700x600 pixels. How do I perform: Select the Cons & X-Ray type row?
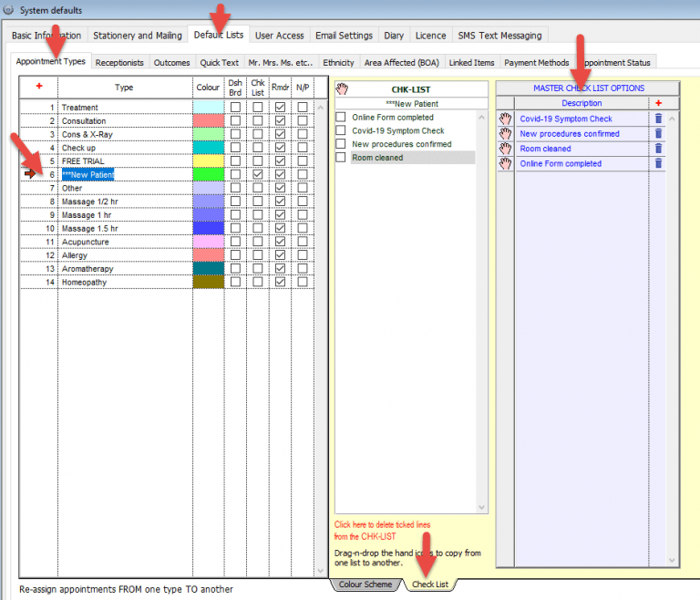[125, 134]
